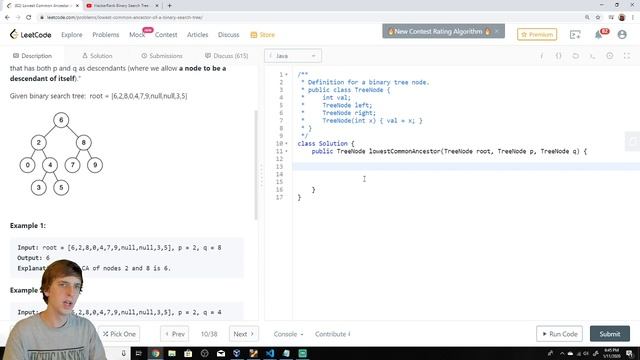The width and height of the screenshot is (640, 360).
Task: Reset code to default with the undo icon
Action: [x=576, y=56]
